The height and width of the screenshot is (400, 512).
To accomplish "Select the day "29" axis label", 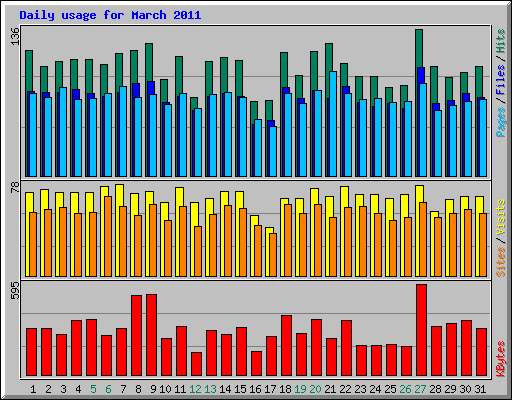I will click(450, 389).
